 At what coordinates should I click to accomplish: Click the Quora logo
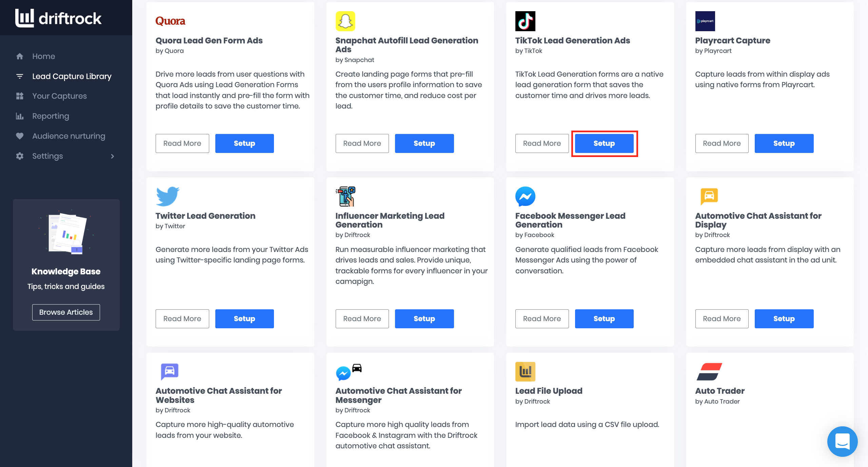(x=170, y=21)
